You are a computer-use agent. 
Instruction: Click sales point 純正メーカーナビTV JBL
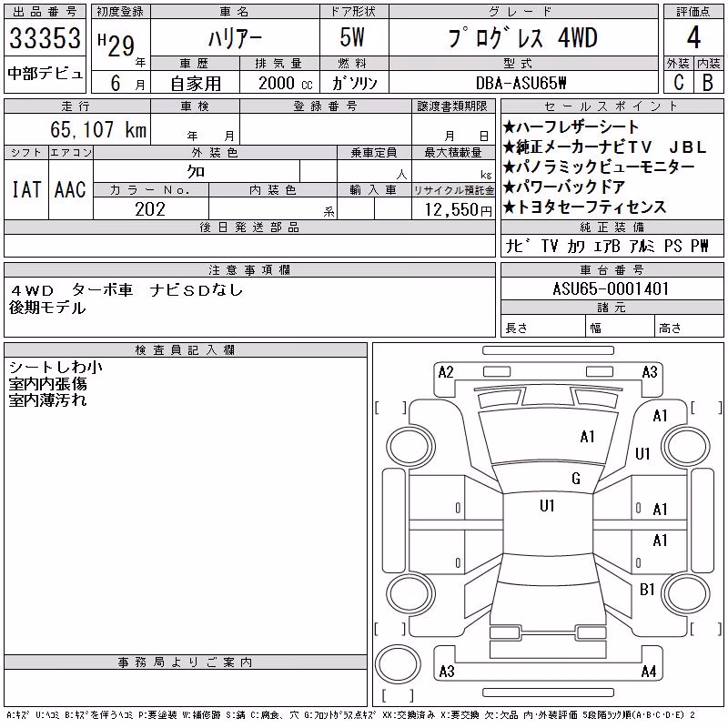tap(604, 147)
